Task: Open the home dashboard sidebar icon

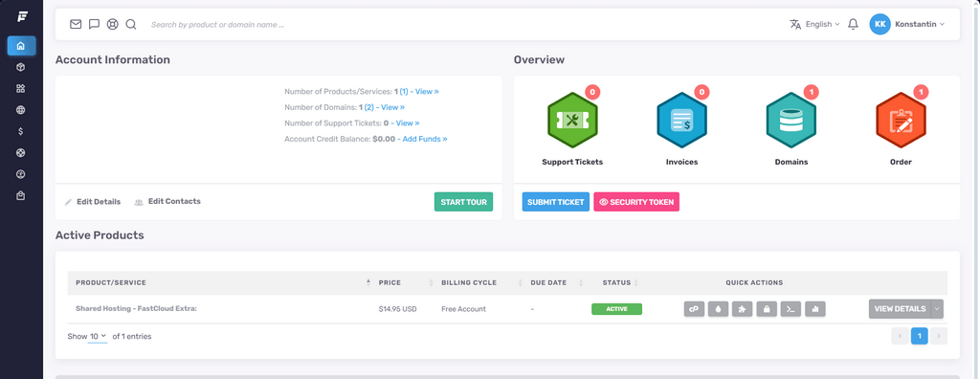Action: click(21, 46)
